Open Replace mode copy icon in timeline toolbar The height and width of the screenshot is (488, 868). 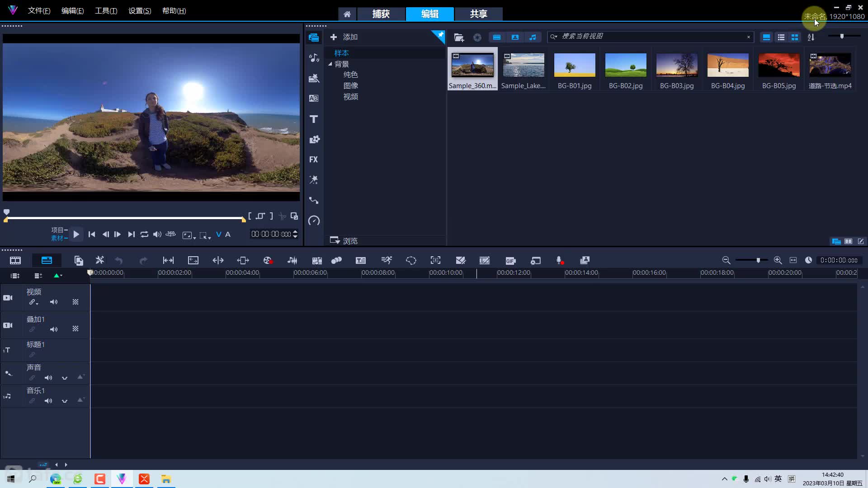tap(79, 261)
